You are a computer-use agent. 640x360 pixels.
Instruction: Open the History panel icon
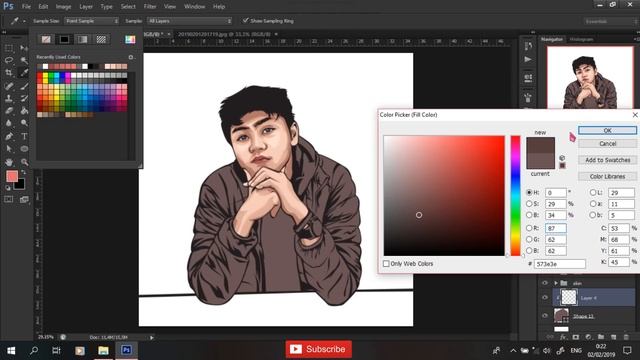coord(528,46)
